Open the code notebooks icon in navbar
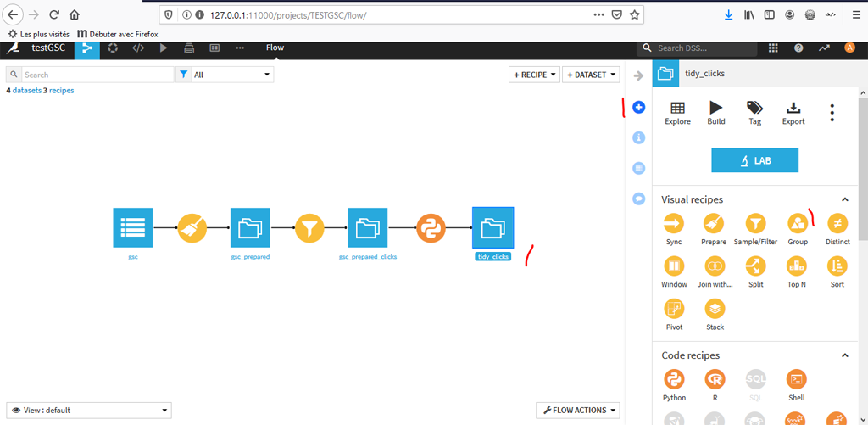This screenshot has width=868, height=425. coord(138,48)
